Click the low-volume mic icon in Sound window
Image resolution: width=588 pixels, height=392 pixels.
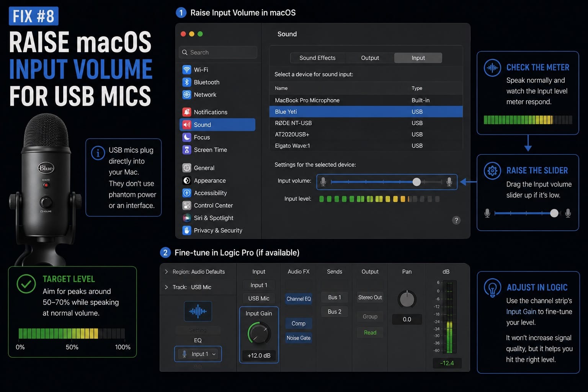(x=323, y=182)
